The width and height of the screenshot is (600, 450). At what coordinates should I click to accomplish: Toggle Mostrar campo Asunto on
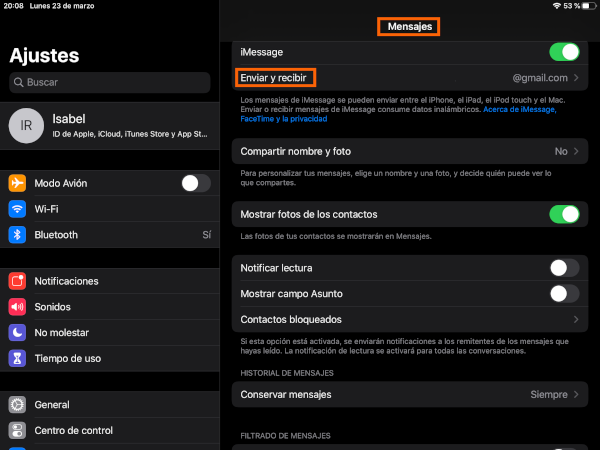point(564,294)
